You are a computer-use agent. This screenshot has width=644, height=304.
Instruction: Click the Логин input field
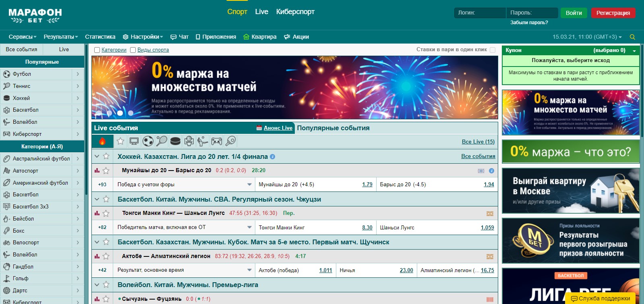tap(480, 13)
